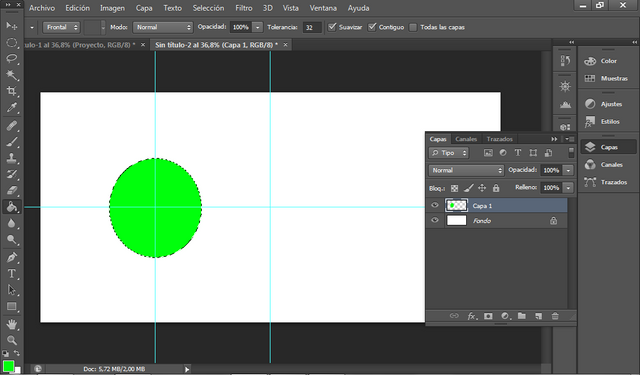Open the layer Opacidad slider arrow
Viewport: 640px width, 375px height.
click(x=568, y=170)
